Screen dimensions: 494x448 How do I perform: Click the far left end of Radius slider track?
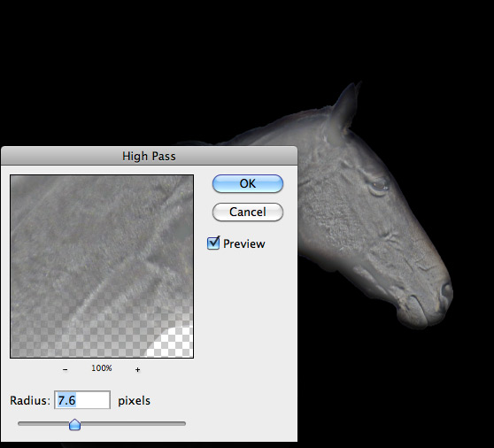(x=19, y=424)
